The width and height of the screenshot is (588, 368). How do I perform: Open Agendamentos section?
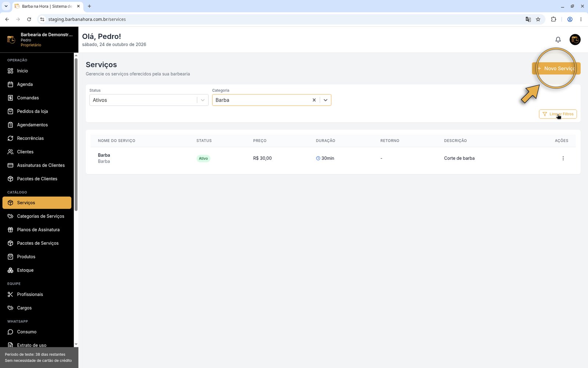[x=37, y=125]
